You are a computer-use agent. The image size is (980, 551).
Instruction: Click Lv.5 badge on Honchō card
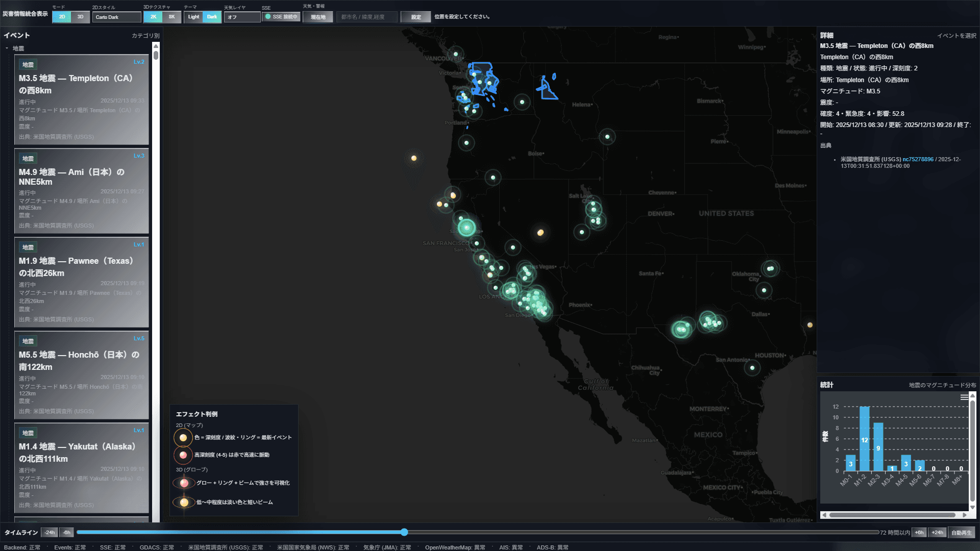coord(139,338)
